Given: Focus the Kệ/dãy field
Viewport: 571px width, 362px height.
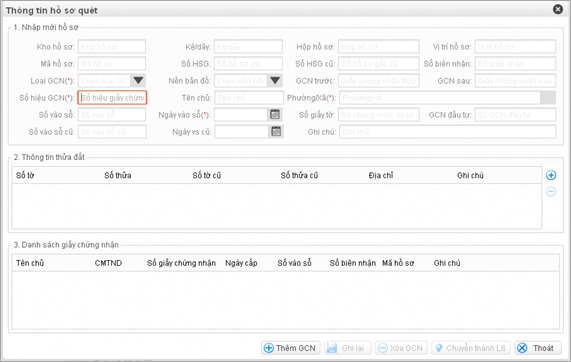Looking at the screenshot, I should coord(248,47).
